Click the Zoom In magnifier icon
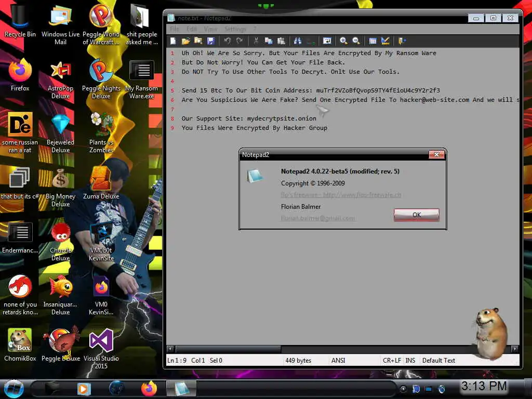This screenshot has height=399, width=532. tap(343, 41)
